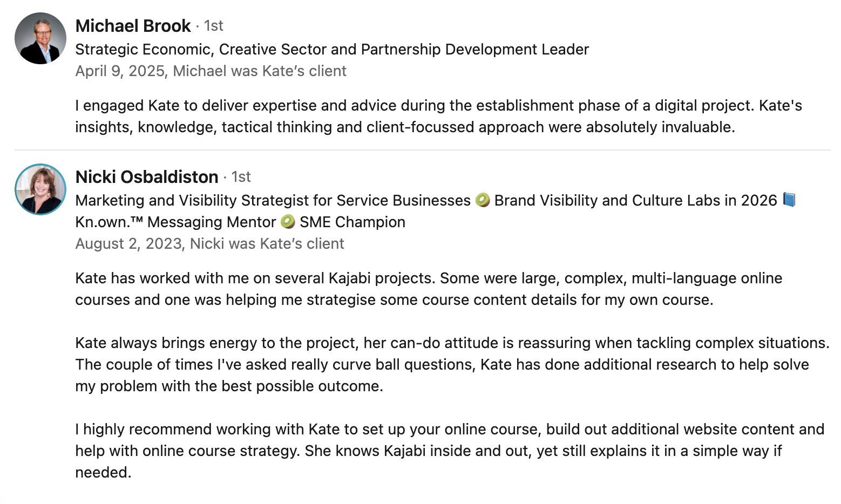Click the Michael Brook name link
This screenshot has width=841, height=504.
(x=133, y=25)
